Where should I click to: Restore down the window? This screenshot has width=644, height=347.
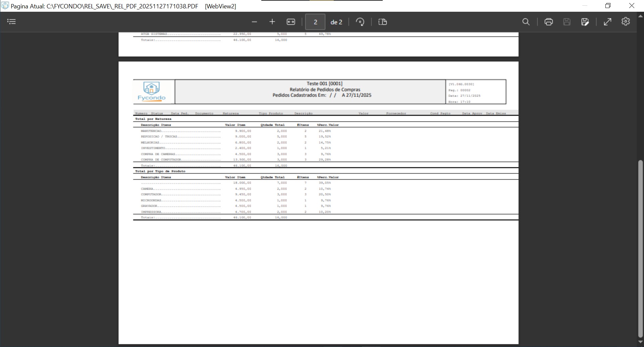pos(608,6)
